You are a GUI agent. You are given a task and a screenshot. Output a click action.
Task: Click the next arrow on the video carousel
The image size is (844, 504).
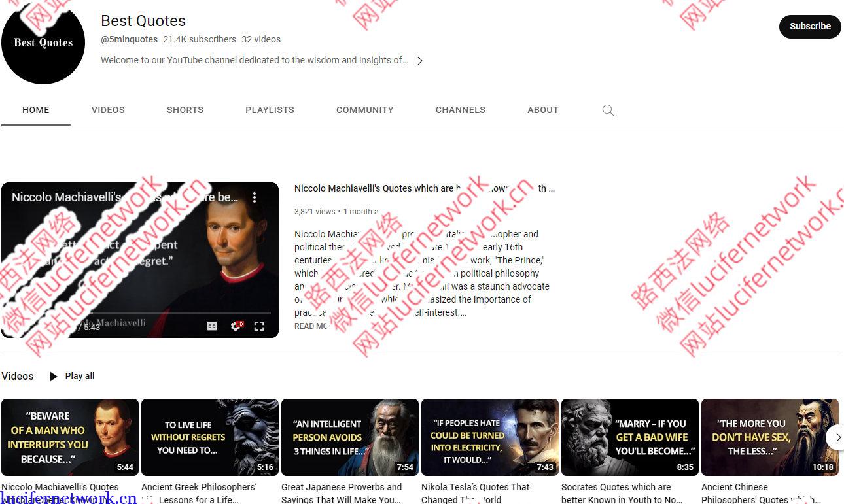[837, 437]
